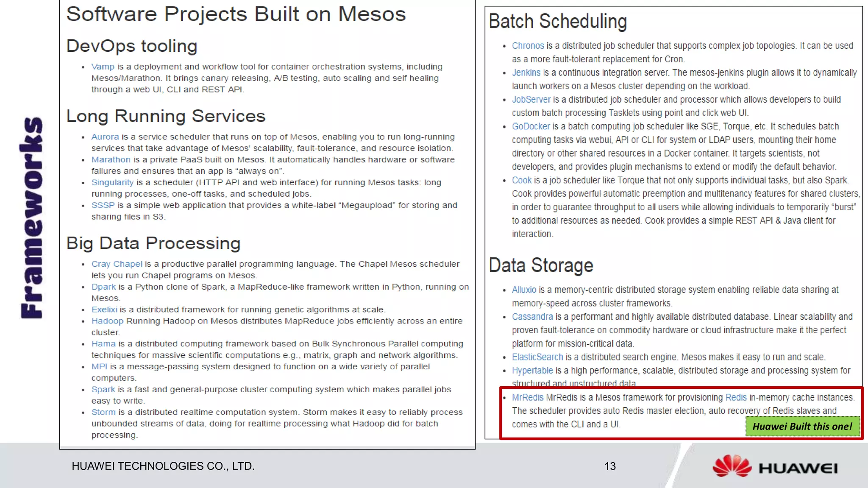This screenshot has width=868, height=488.
Task: Click the Alluxio link
Action: point(524,290)
